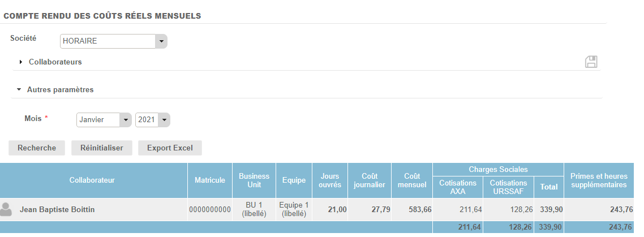Click the Matricule column header

click(210, 180)
